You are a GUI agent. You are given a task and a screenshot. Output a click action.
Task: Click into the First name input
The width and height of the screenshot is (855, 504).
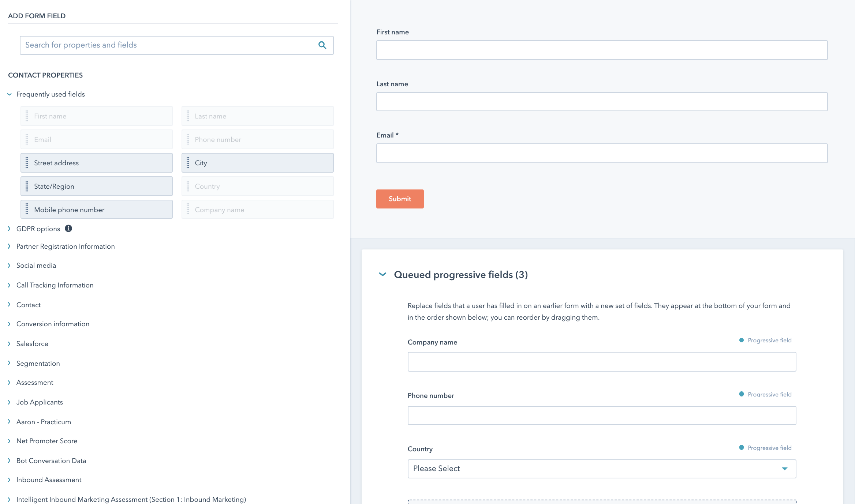click(601, 50)
